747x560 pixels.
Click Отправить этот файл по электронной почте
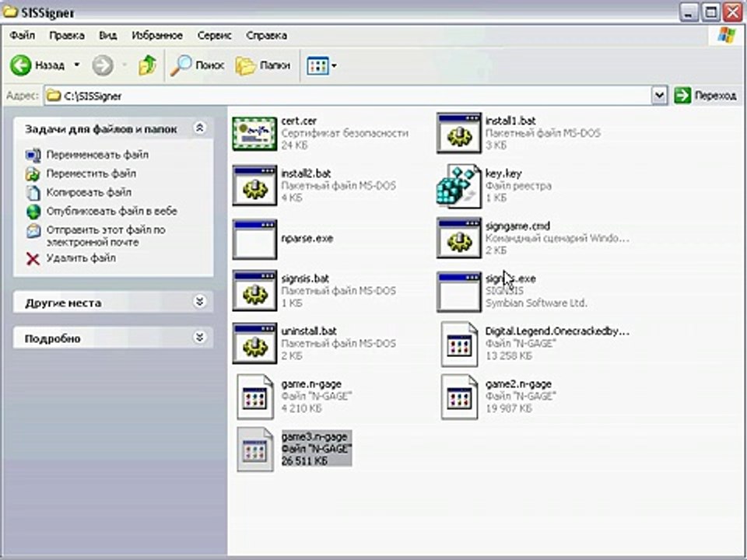click(x=106, y=236)
